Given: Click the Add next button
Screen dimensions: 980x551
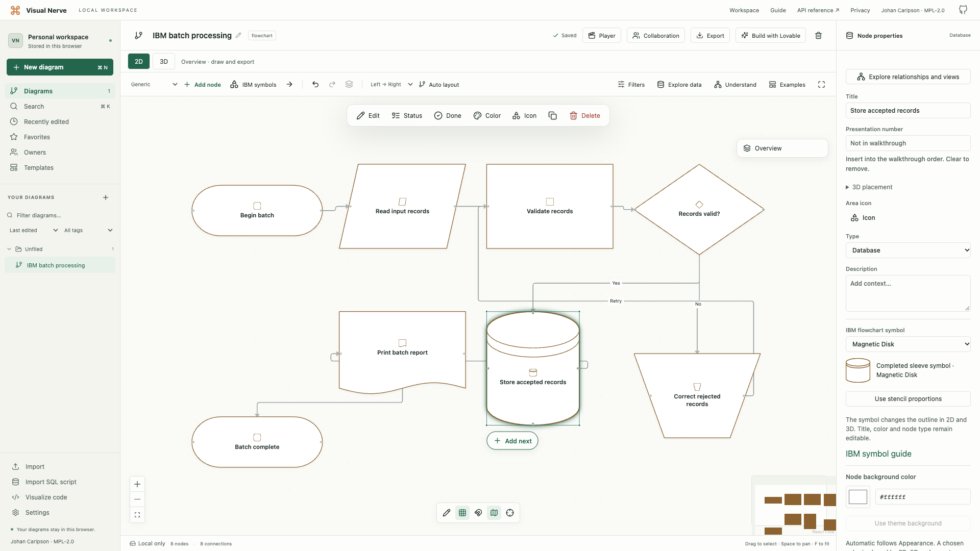Looking at the screenshot, I should (512, 441).
